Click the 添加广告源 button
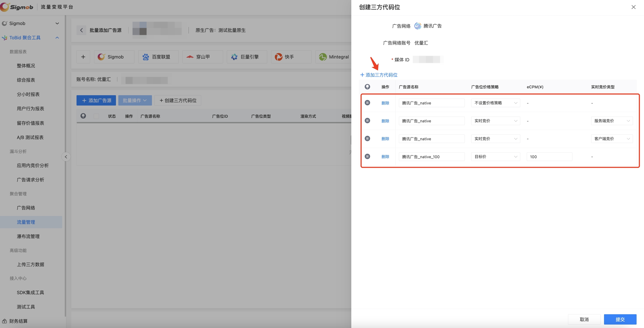 (x=96, y=100)
